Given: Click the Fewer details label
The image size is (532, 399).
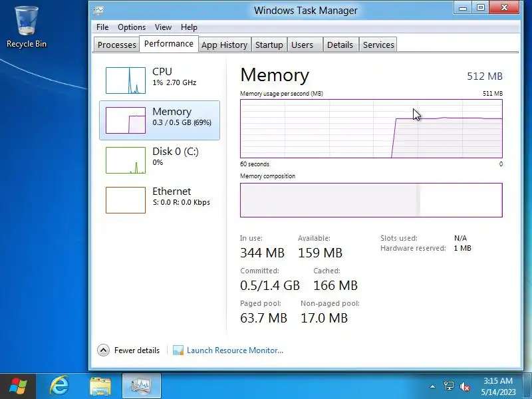Looking at the screenshot, I should click(x=137, y=350).
